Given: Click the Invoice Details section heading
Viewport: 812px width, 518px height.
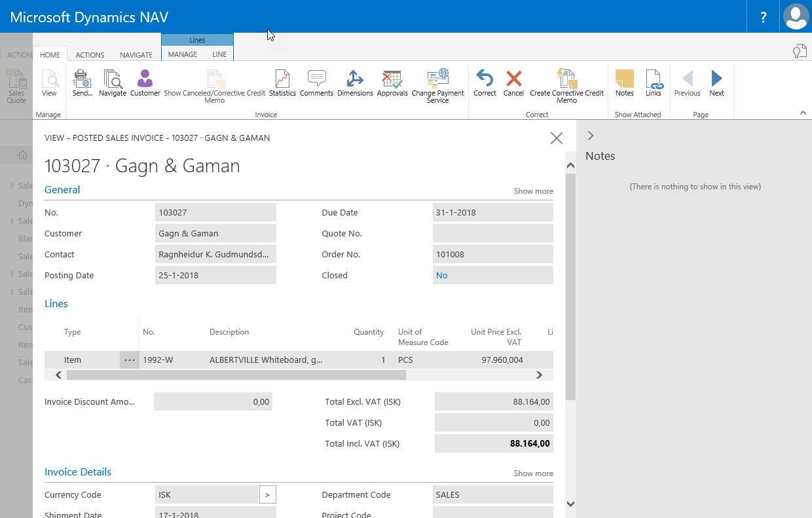Looking at the screenshot, I should (78, 472).
